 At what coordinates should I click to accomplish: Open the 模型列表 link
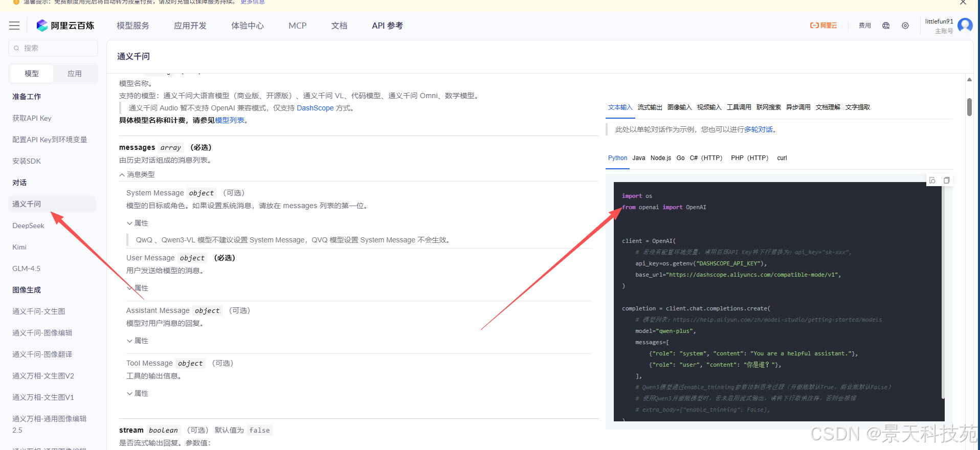click(x=230, y=120)
